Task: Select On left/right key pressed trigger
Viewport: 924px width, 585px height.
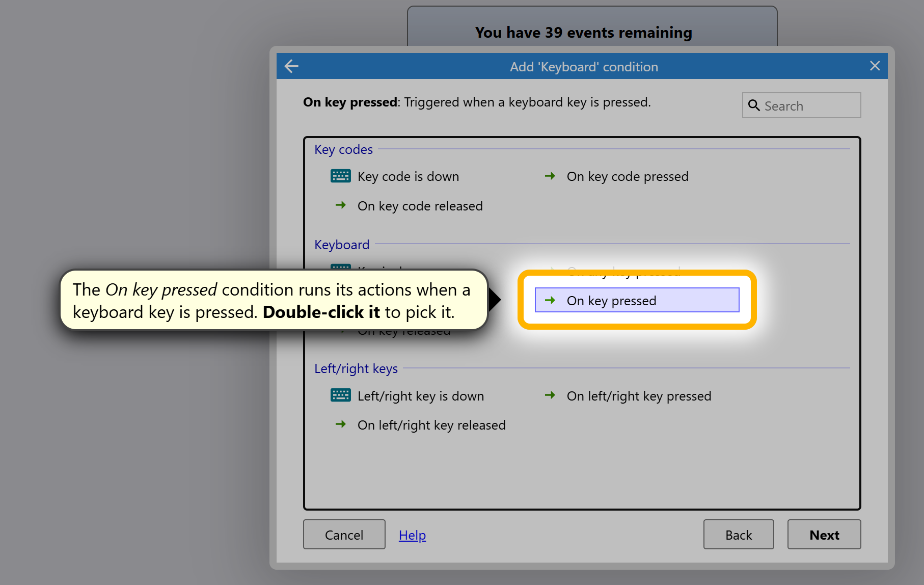Action: (x=639, y=396)
